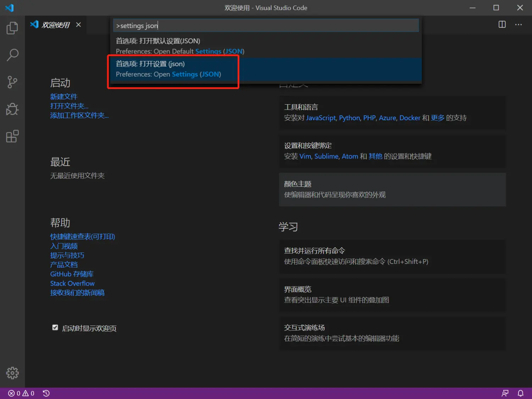Toggle 启动时显示欢迎页 checkbox
Image resolution: width=532 pixels, height=399 pixels.
tap(55, 327)
